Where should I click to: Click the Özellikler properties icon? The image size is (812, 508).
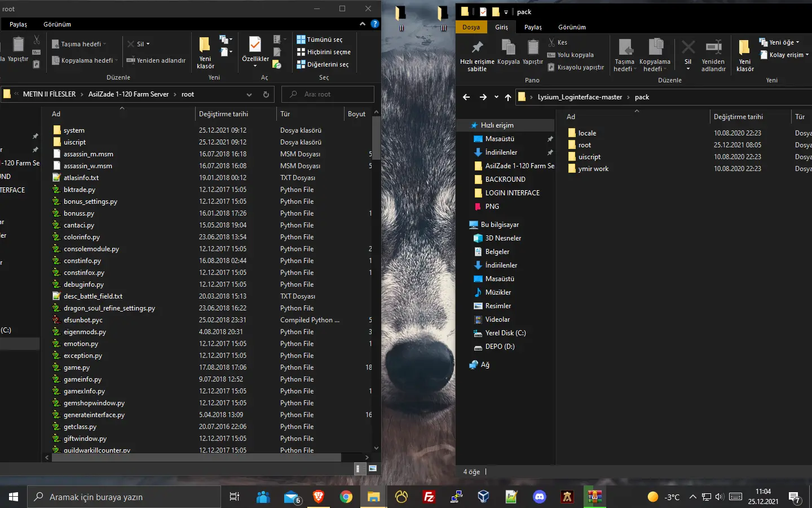click(255, 45)
